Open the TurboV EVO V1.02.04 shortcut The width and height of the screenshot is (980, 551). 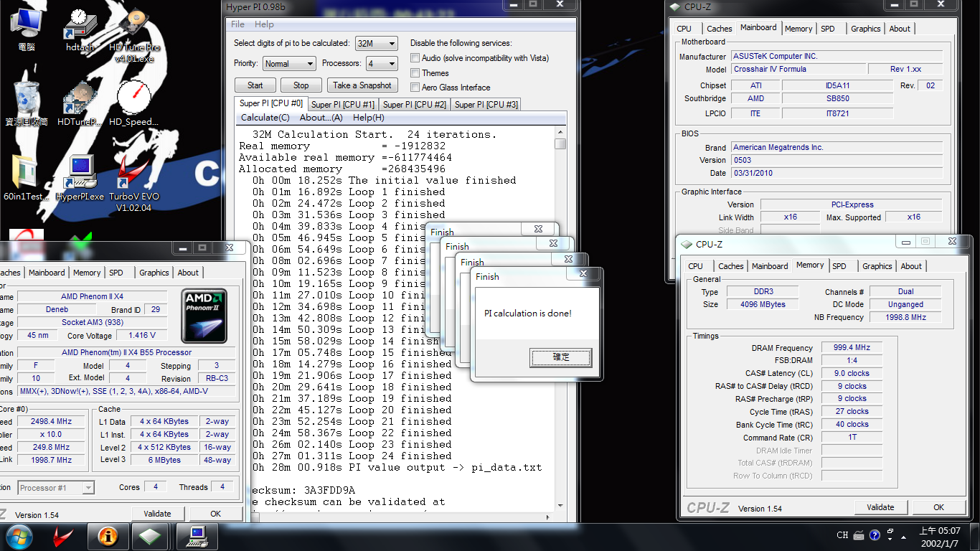(134, 184)
